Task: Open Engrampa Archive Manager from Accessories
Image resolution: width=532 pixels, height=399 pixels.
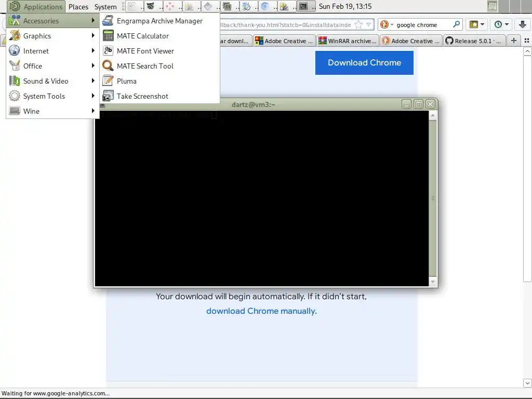Action: 160,21
